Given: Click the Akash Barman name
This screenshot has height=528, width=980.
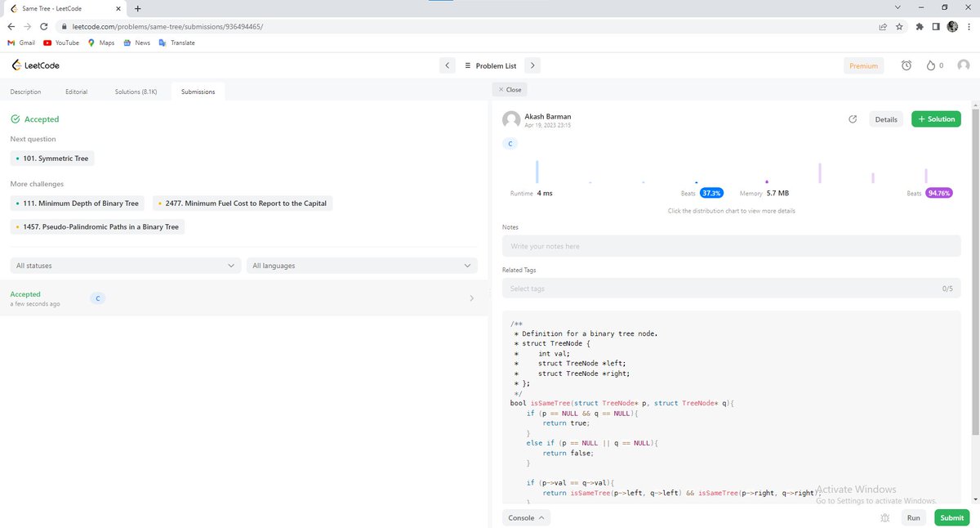Looking at the screenshot, I should [x=547, y=116].
